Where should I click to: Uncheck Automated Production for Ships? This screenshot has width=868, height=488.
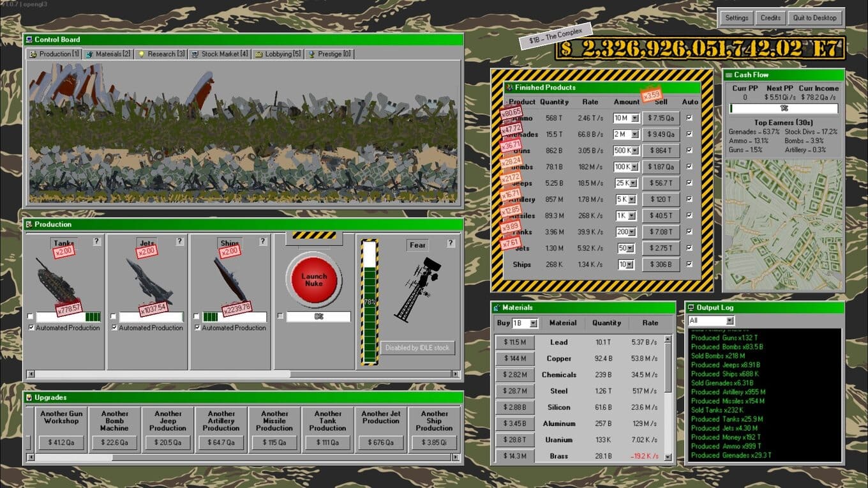(x=198, y=328)
